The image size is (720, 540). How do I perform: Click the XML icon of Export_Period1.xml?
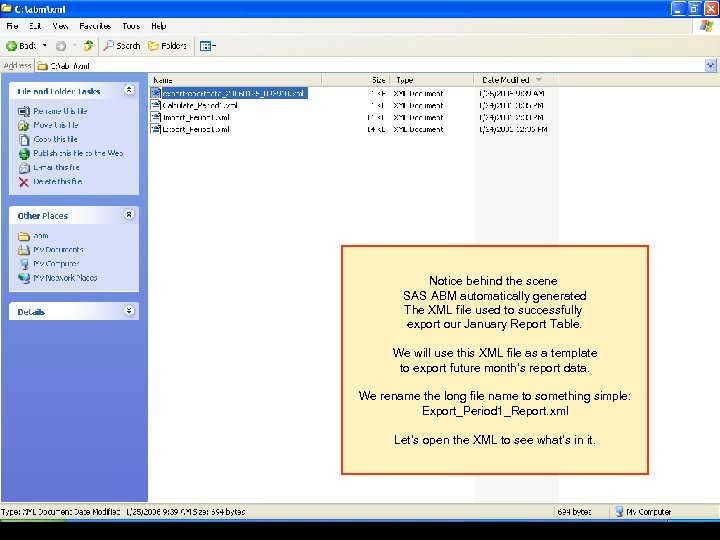[156, 129]
